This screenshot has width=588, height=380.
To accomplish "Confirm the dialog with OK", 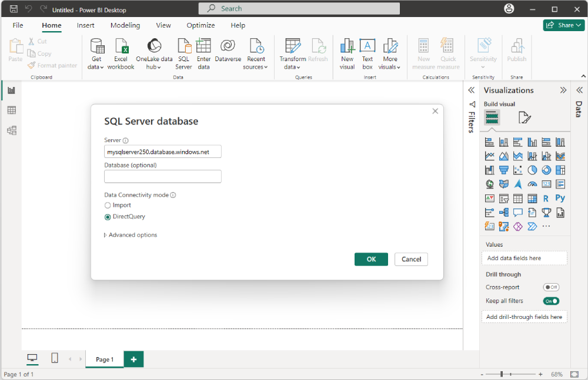I will [x=371, y=260].
